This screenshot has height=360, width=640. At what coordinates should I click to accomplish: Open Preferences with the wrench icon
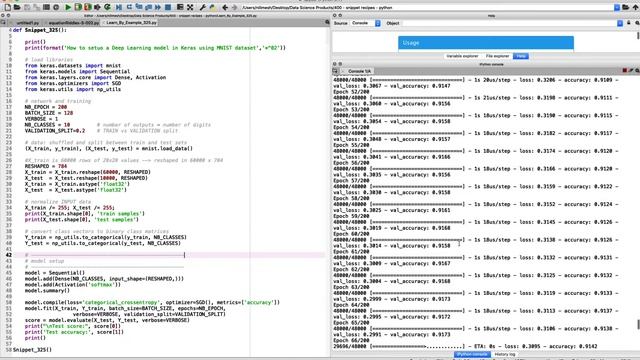click(202, 7)
